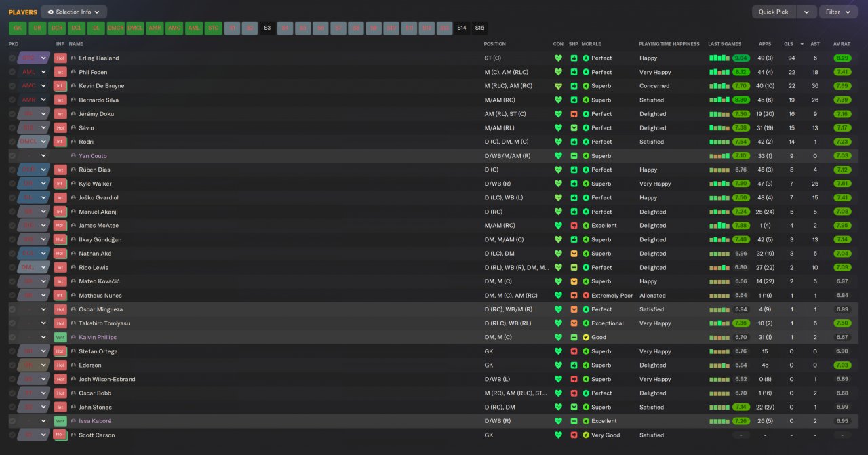Click Kevin De Bruyne's condition heart icon

558,86
